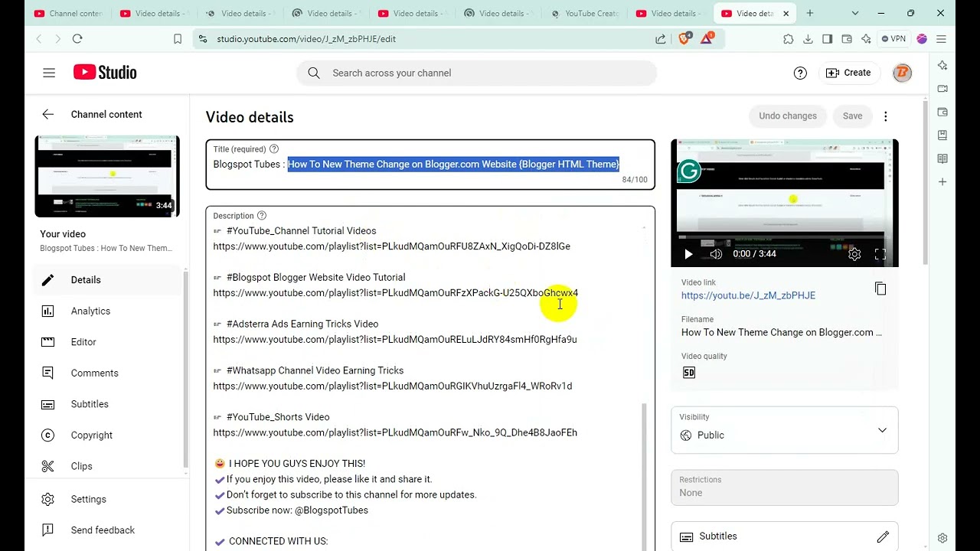Bookmark this page icon
980x551 pixels.
click(x=178, y=39)
